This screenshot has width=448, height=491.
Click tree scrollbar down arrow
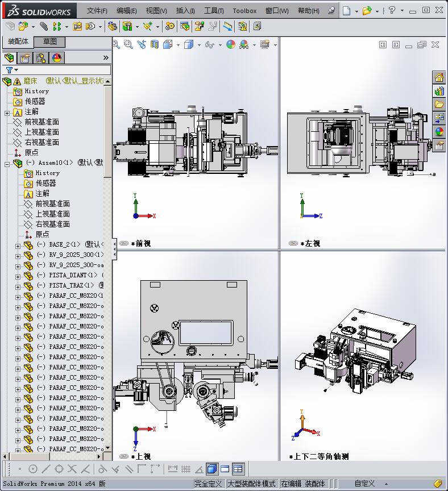pos(108,448)
